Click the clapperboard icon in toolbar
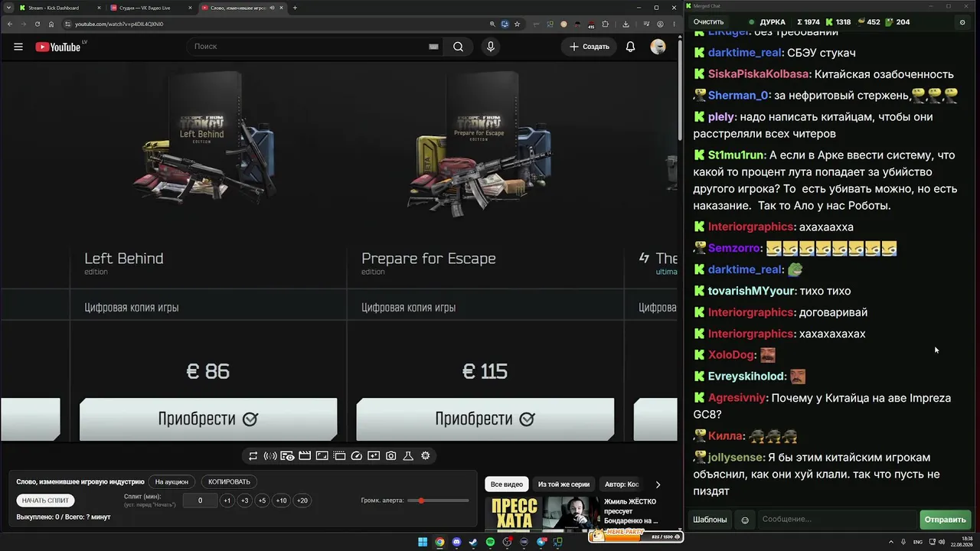This screenshot has width=980, height=551. [x=305, y=456]
